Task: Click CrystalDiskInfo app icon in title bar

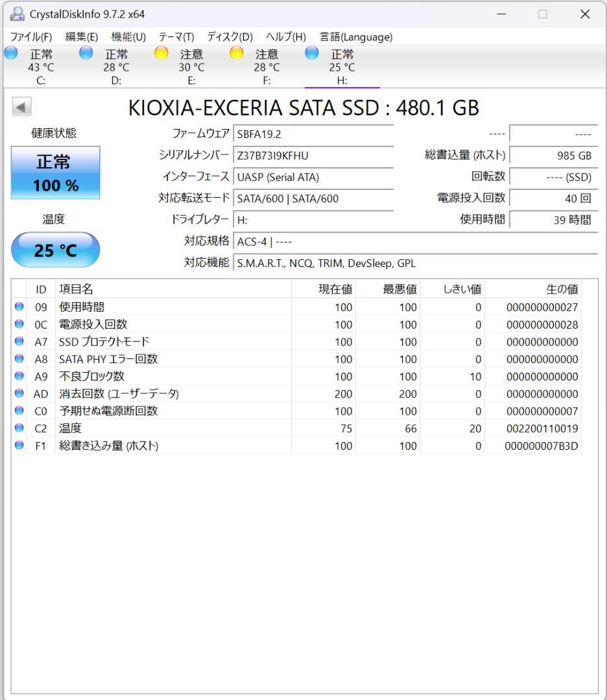Action: (17, 14)
